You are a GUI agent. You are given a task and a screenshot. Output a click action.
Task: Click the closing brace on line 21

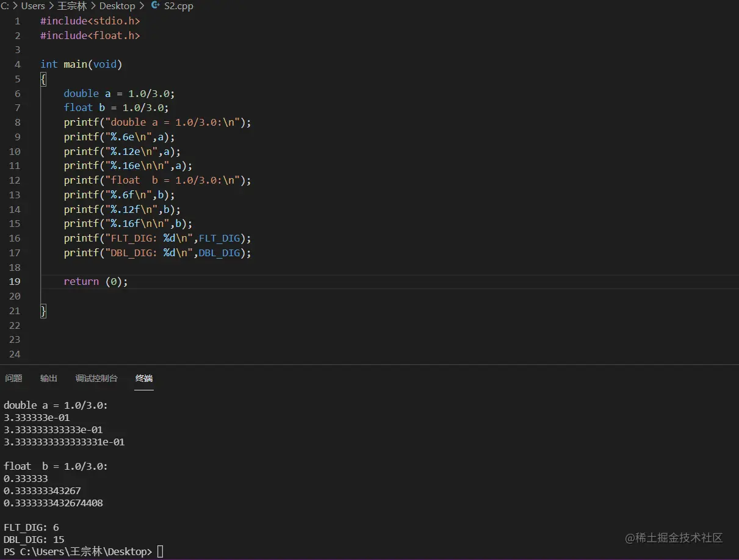[43, 311]
